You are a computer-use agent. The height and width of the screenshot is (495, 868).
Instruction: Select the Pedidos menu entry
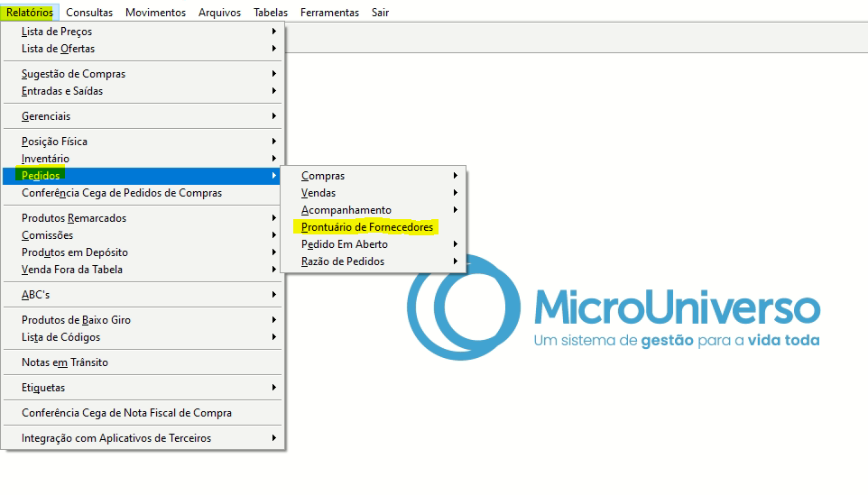(143, 176)
